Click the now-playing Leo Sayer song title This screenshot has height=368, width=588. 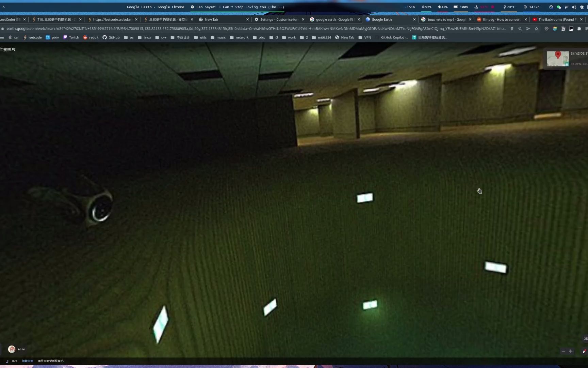pos(238,7)
